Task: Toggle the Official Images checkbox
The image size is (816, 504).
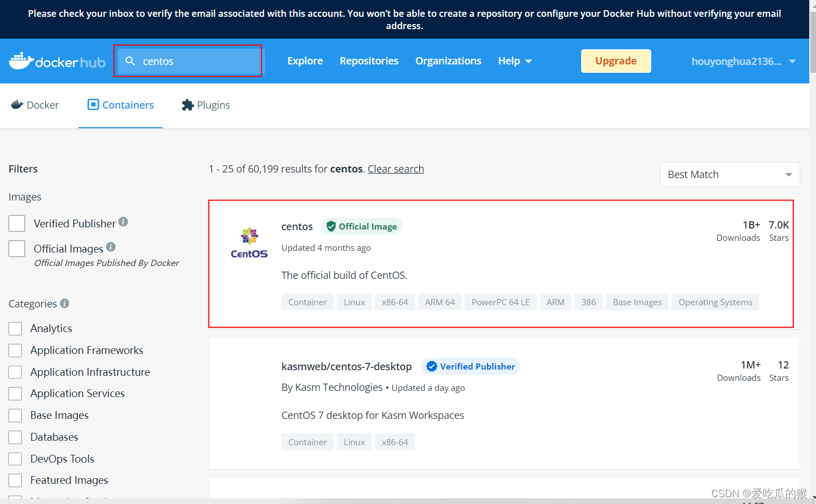Action: (17, 249)
